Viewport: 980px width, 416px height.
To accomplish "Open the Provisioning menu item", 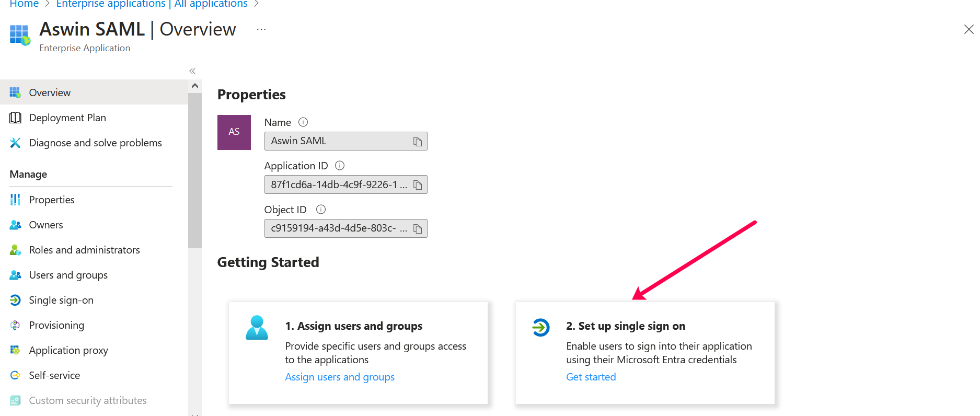I will [56, 325].
